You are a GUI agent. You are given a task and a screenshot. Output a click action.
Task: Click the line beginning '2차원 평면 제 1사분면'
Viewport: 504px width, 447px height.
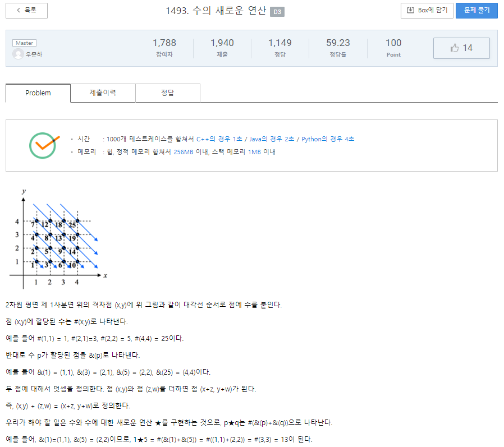pyautogui.click(x=144, y=305)
